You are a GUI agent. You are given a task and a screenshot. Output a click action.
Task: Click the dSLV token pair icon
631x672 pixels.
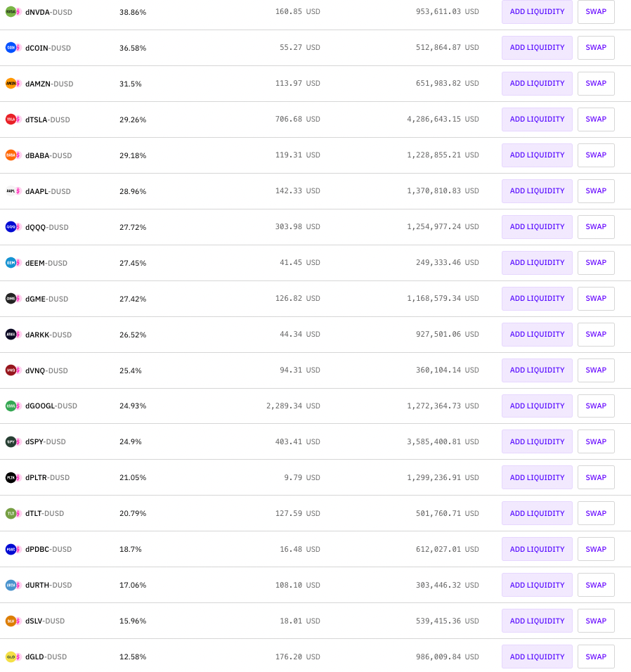(13, 621)
